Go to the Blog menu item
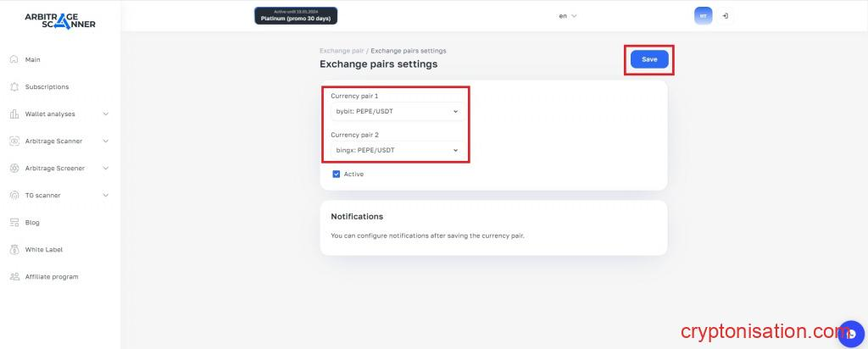The width and height of the screenshot is (868, 349). [x=32, y=222]
